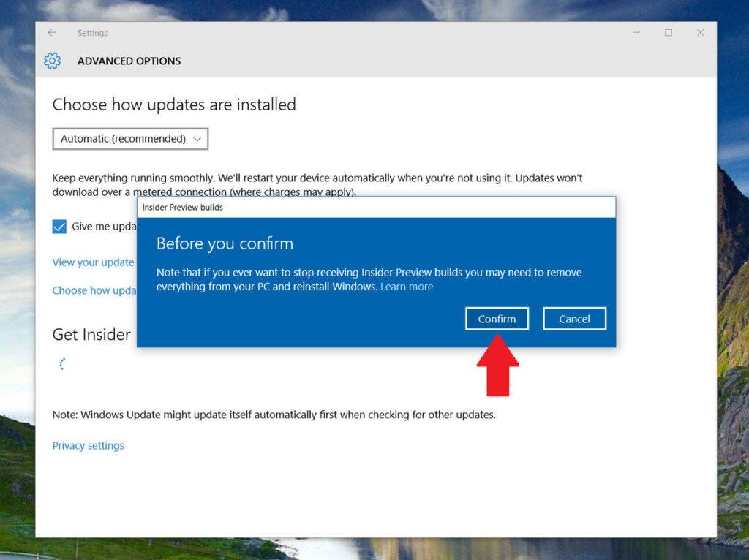Cancel the Insider Preview builds dialog
749x560 pixels.
tap(574, 319)
